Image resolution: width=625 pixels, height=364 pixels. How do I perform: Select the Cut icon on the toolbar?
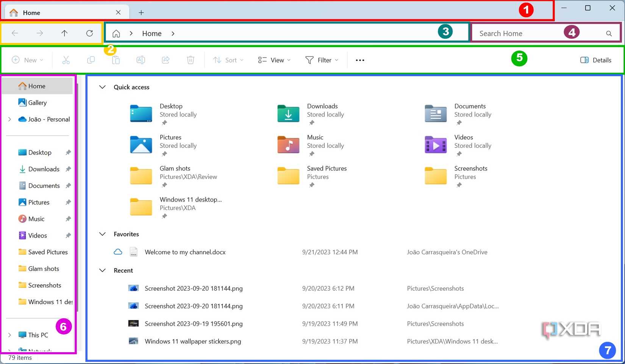coord(66,60)
